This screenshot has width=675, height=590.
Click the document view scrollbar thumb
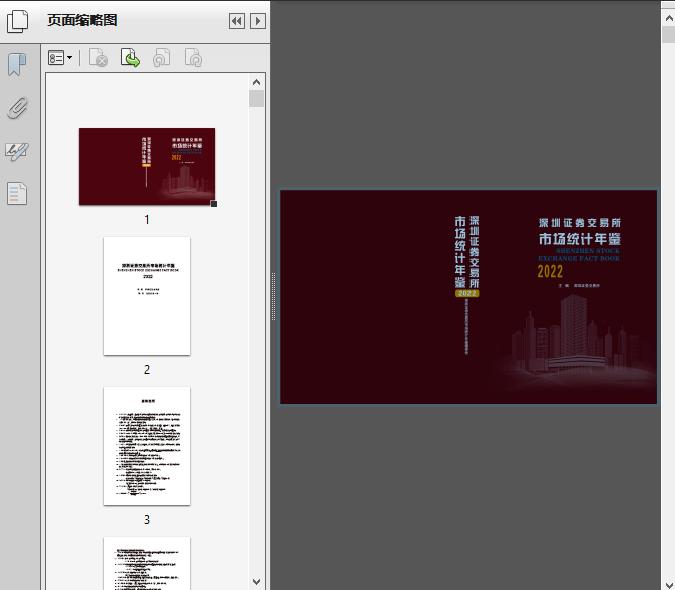click(x=669, y=34)
